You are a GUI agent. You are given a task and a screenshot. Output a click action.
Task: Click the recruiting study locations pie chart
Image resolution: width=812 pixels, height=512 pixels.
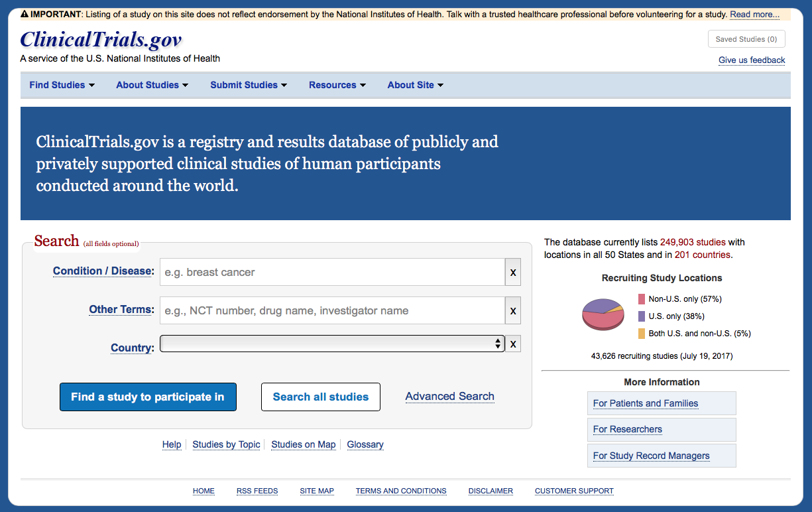point(603,314)
